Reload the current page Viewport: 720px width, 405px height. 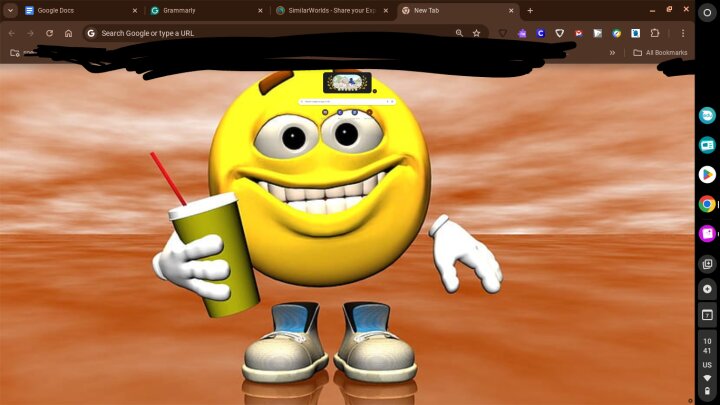(49, 33)
